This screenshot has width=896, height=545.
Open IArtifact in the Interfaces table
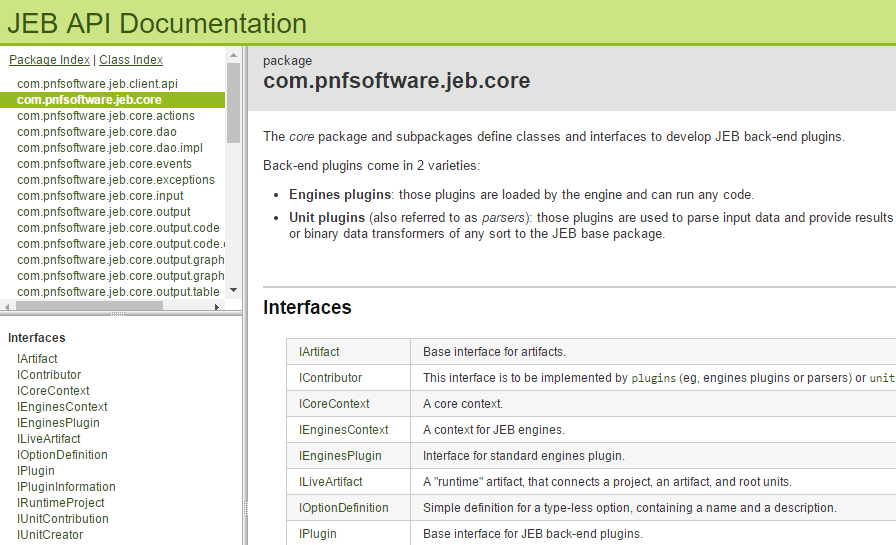pos(319,352)
